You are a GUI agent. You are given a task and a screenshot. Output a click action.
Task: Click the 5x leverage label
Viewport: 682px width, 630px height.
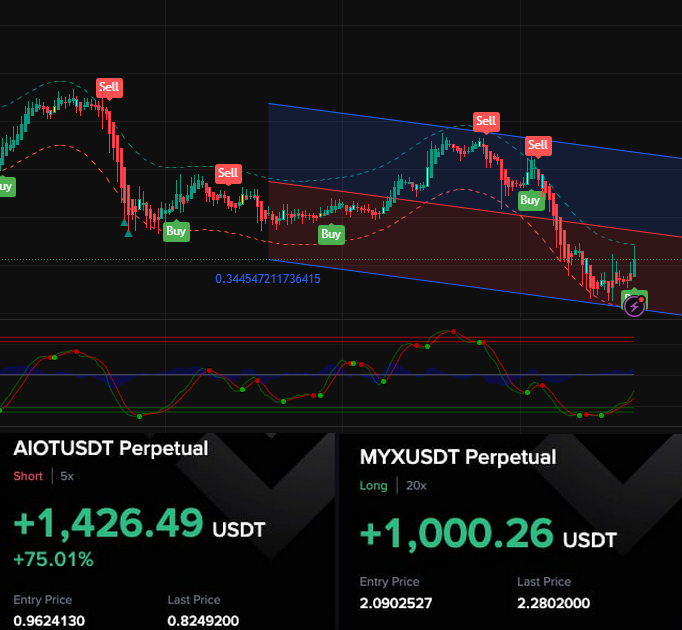(67, 476)
